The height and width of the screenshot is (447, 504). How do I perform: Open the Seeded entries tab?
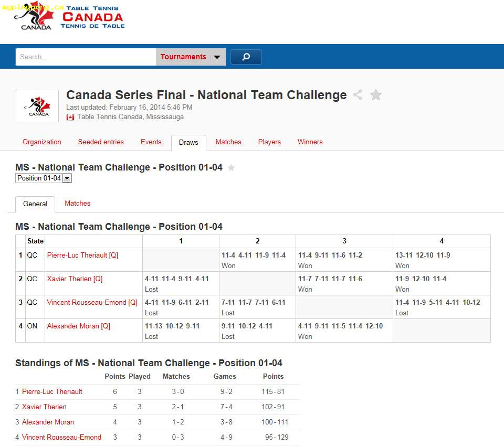coord(101,142)
